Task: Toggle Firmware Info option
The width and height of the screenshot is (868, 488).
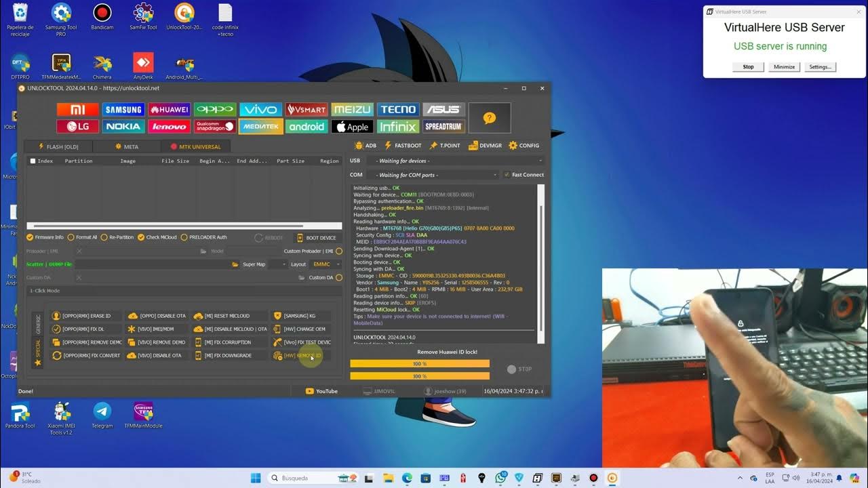Action: tap(45, 237)
